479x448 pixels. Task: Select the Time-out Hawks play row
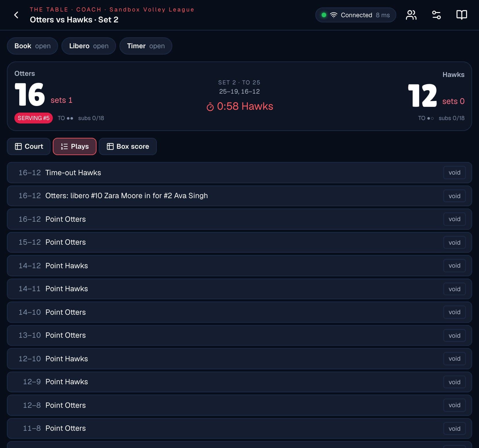click(239, 173)
